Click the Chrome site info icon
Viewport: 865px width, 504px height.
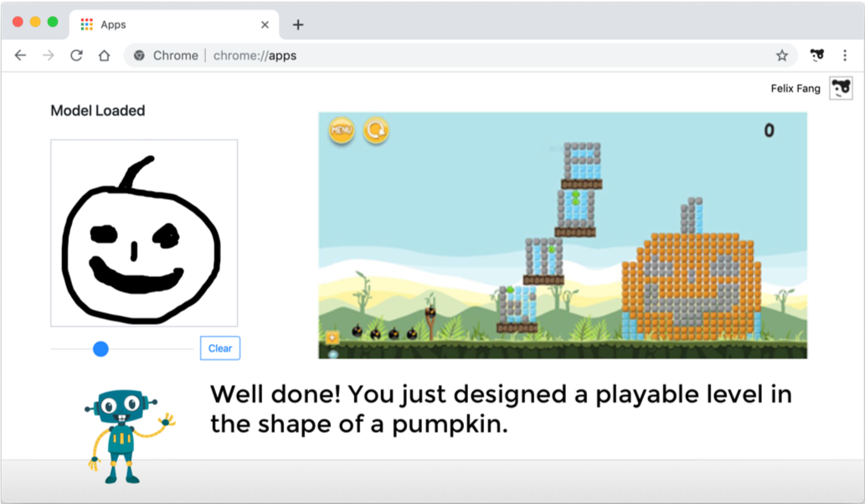click(140, 55)
